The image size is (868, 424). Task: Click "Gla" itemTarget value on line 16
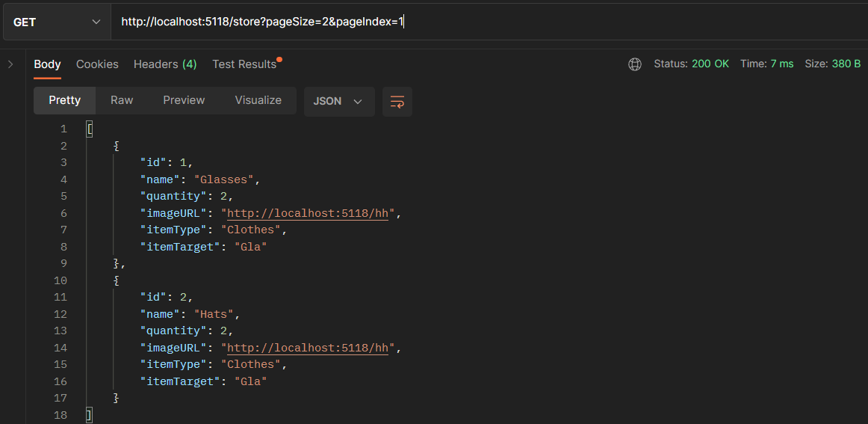tap(251, 381)
